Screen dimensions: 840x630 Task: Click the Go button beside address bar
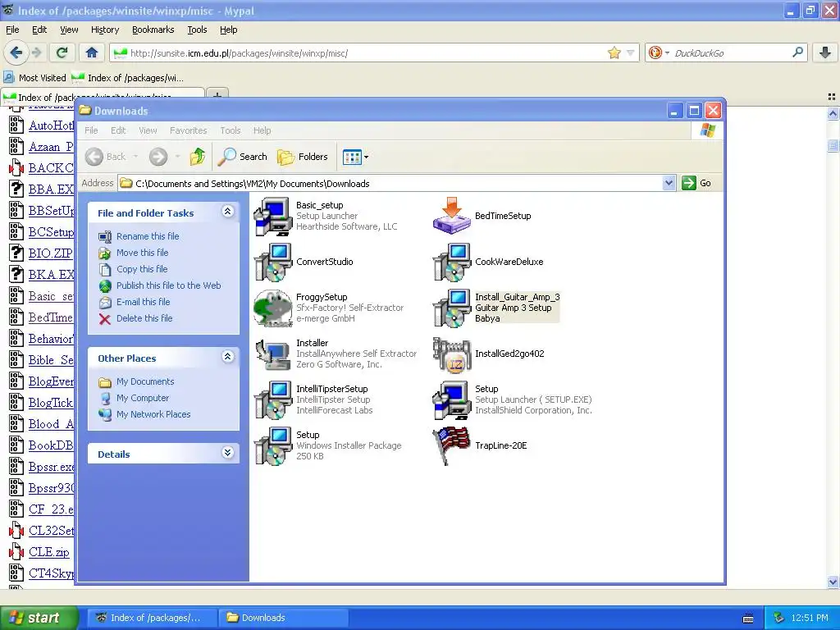click(697, 183)
